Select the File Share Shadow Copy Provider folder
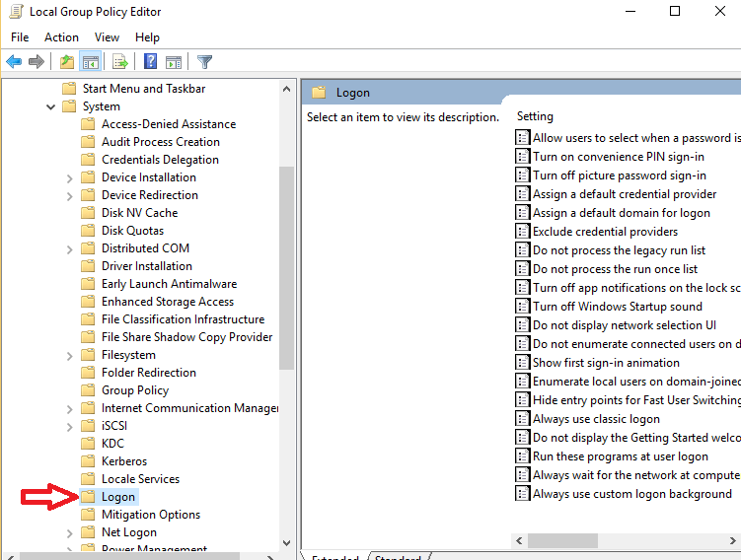The image size is (741, 560). click(187, 336)
